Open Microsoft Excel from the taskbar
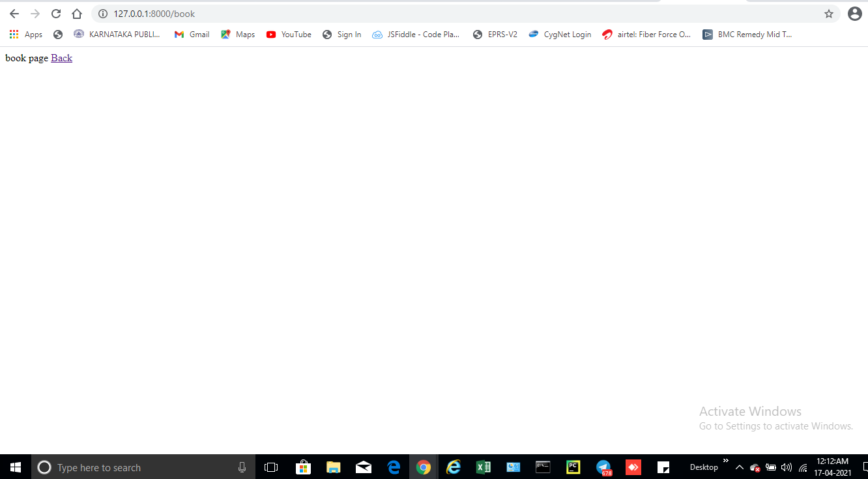 tap(484, 467)
